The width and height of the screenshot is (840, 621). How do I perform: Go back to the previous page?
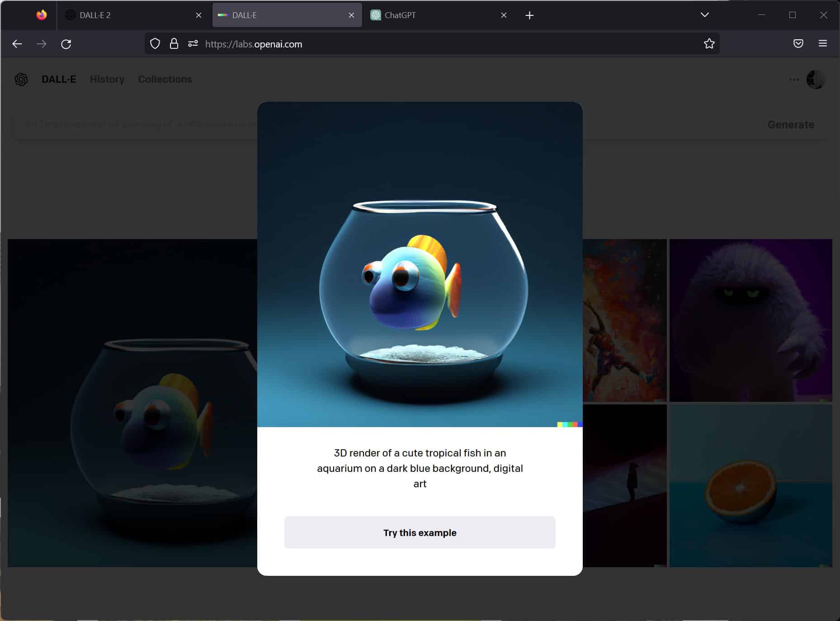pos(17,44)
